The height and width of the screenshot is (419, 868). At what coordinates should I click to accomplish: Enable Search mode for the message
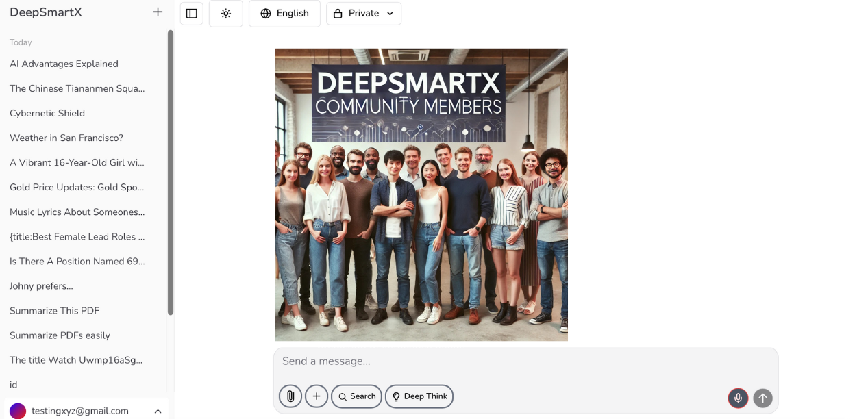356,396
